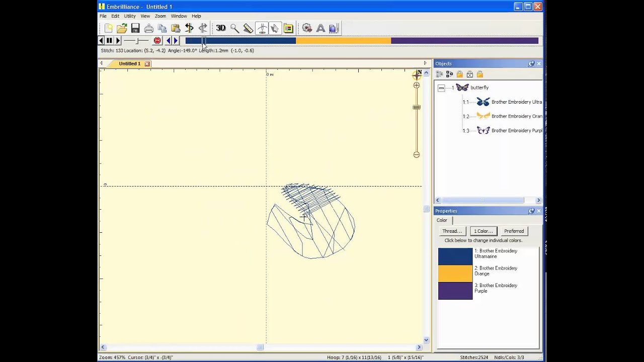Open the Utility menu
This screenshot has height=362, width=644.
coord(130,16)
